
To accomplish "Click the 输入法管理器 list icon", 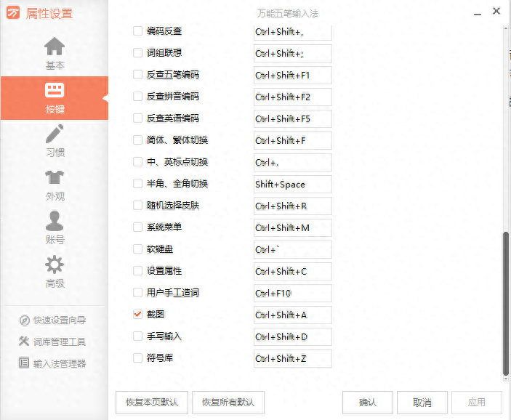I will coord(24,363).
